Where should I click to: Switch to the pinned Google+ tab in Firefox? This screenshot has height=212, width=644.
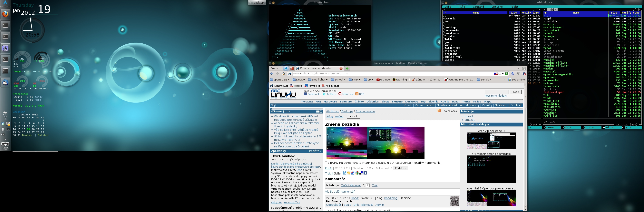pyautogui.click(x=292, y=68)
